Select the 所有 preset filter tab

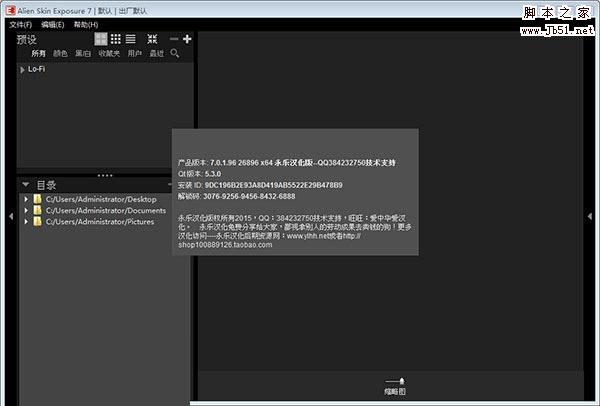[x=38, y=54]
